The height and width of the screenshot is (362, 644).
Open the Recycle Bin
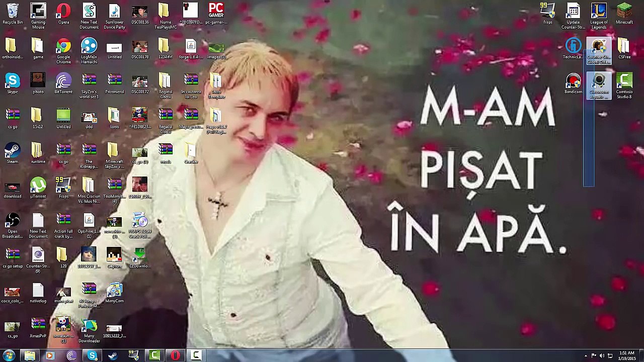pos(13,15)
